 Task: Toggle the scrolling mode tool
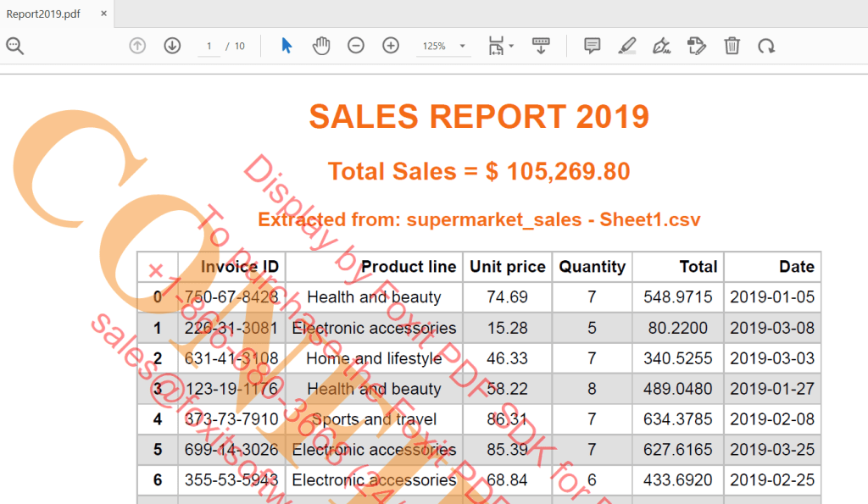tap(541, 46)
